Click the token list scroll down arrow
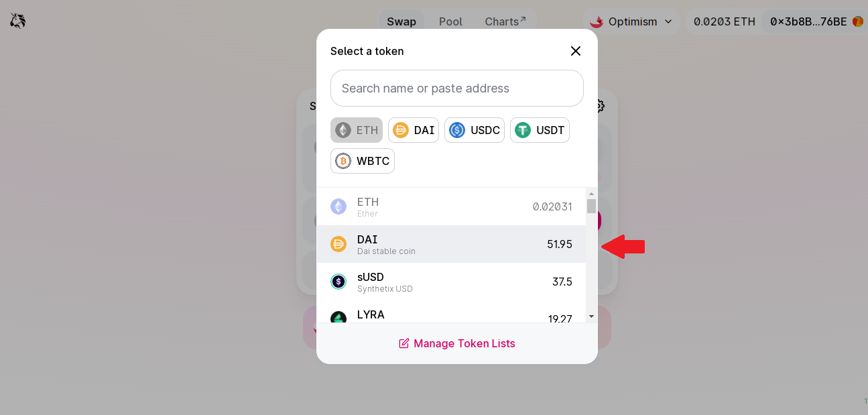 coord(591,316)
